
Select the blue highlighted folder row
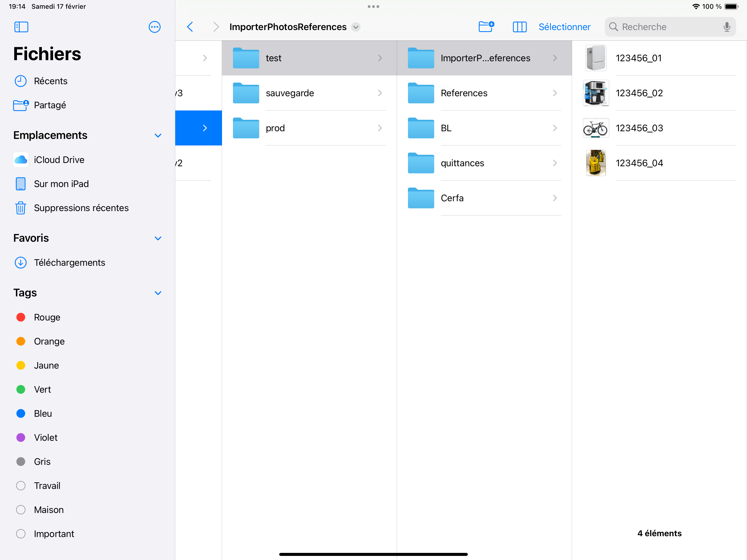click(x=199, y=128)
